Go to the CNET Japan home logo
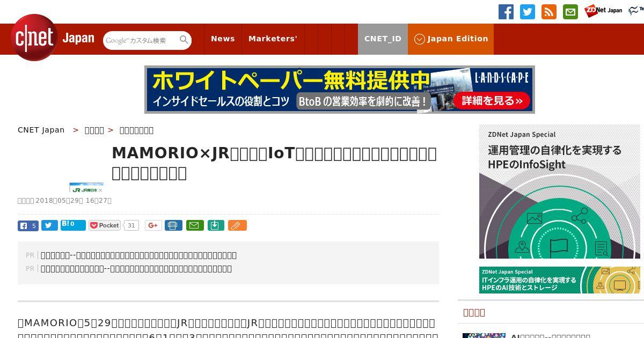This screenshot has width=644, height=338. point(53,38)
